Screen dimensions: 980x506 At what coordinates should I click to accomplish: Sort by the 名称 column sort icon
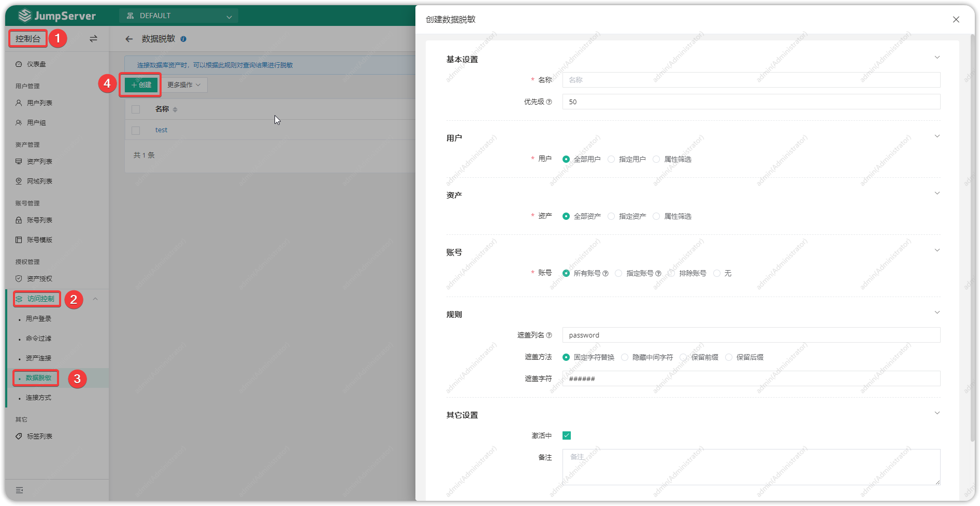pyautogui.click(x=175, y=109)
